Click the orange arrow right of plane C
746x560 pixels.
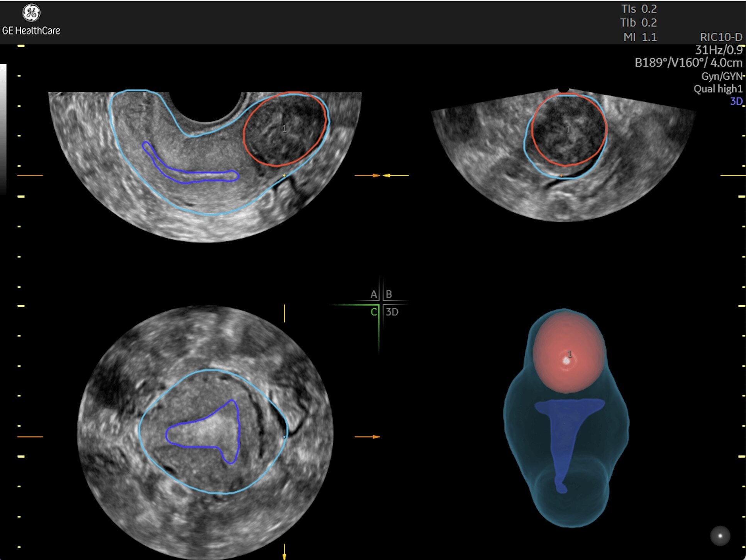[x=368, y=437]
